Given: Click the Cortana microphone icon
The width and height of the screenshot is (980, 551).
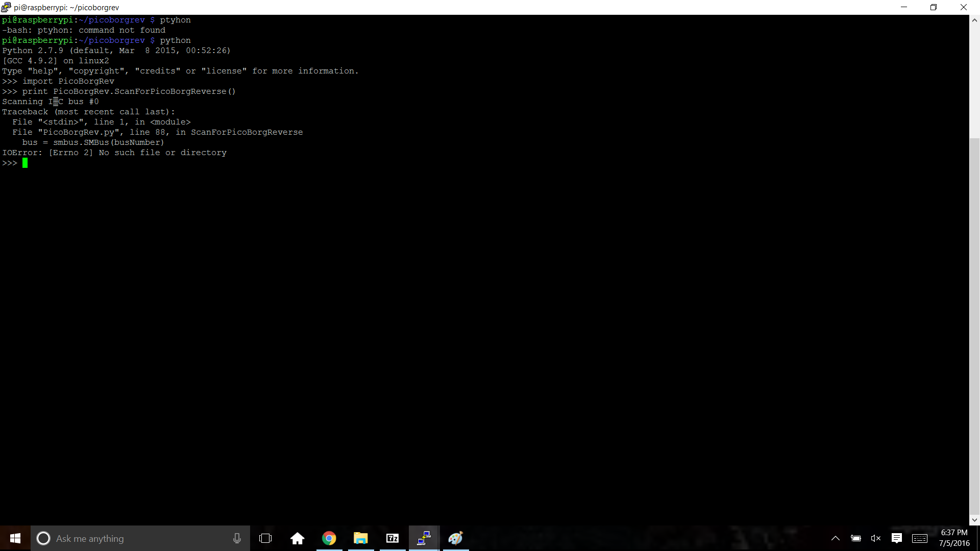Looking at the screenshot, I should point(237,538).
